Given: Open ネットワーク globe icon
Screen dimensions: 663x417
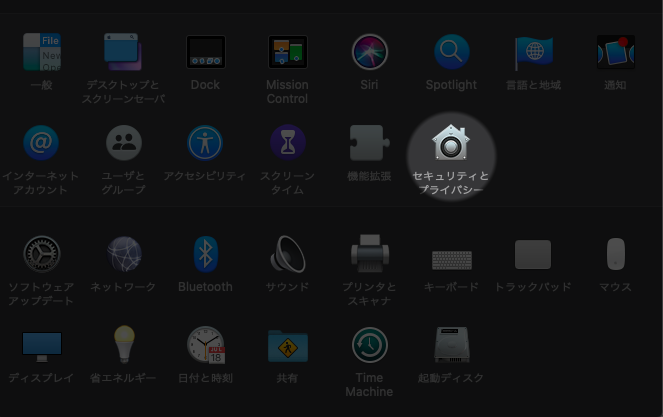Looking at the screenshot, I should [124, 254].
